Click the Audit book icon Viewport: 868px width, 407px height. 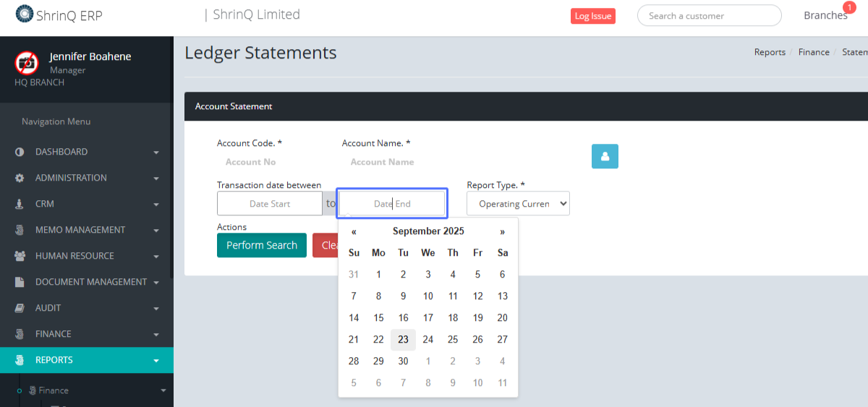[20, 308]
